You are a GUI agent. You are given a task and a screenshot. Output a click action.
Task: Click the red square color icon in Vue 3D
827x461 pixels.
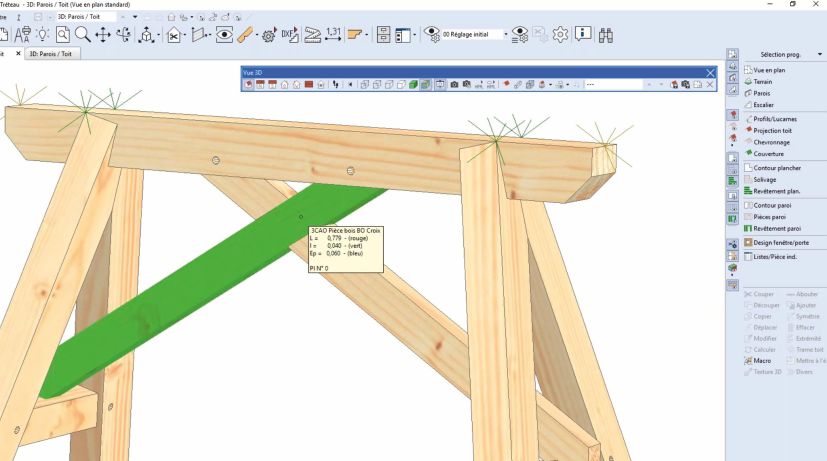pos(309,85)
